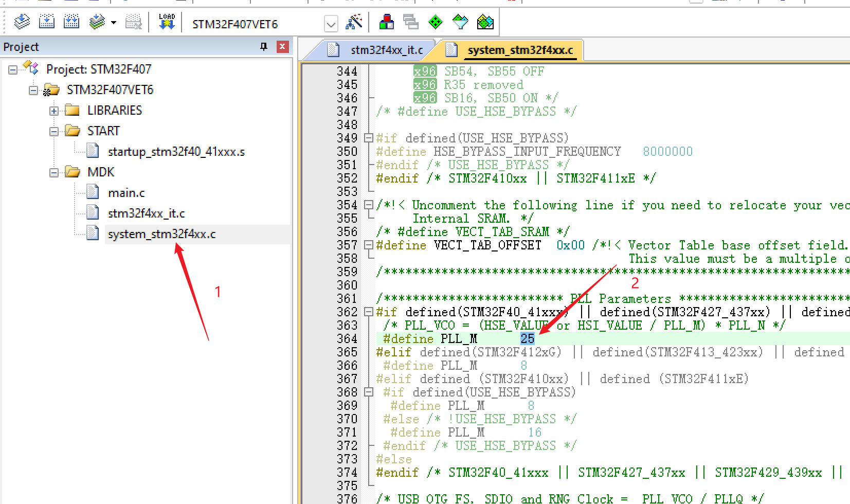850x504 pixels.
Task: Click the MDK folder icon
Action: click(73, 172)
